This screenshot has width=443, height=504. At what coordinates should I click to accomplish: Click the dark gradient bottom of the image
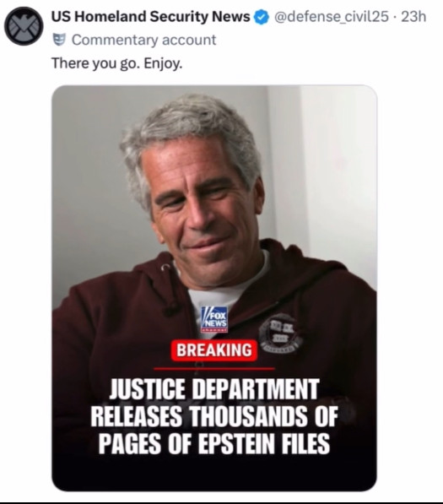point(214,474)
